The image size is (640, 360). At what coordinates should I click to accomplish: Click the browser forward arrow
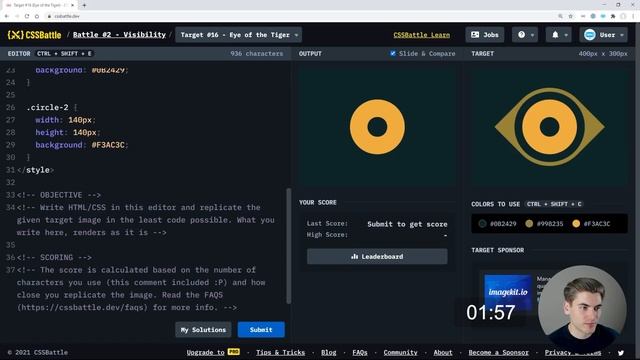click(x=17, y=16)
